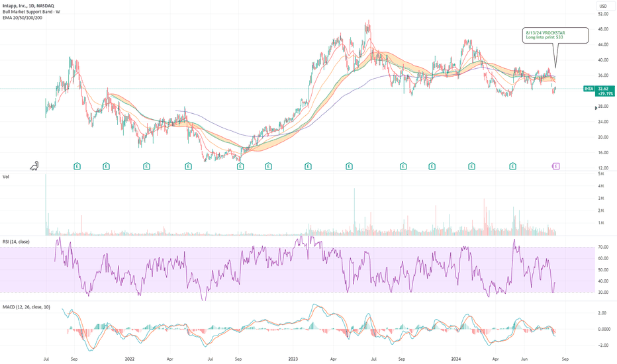Viewport: 617px width, 364px height.
Task: Open the earnings marker near Nov 2021
Action: [106, 167]
